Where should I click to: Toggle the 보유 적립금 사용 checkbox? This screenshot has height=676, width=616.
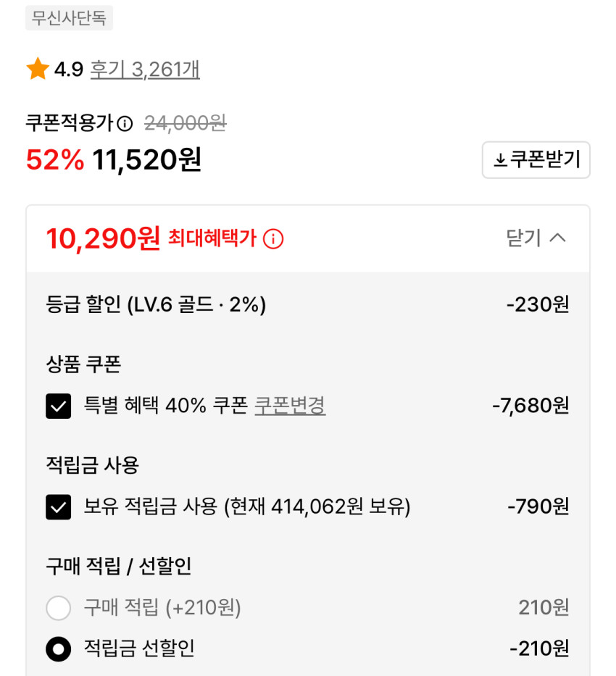59,507
